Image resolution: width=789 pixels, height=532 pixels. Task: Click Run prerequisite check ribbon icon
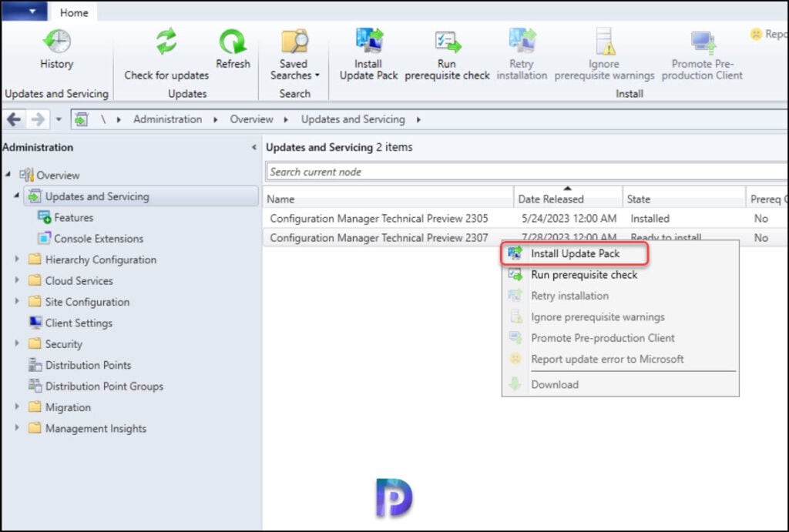pyautogui.click(x=448, y=42)
